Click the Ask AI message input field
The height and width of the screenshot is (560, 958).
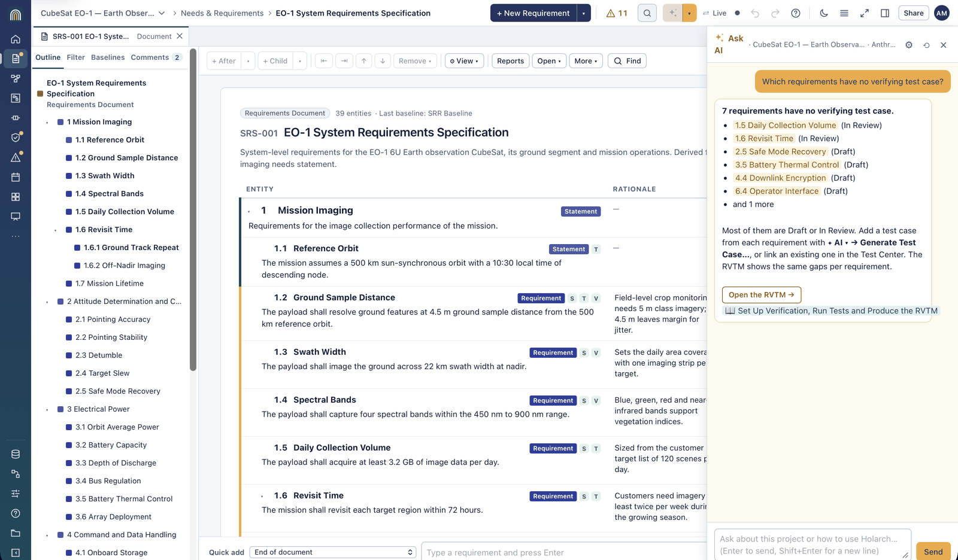(x=813, y=544)
